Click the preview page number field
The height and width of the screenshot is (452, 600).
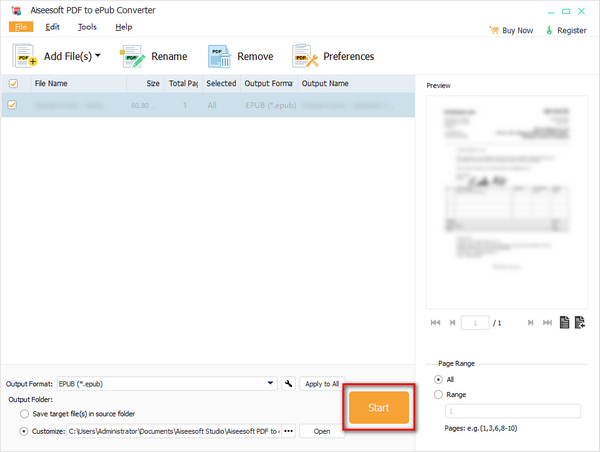coord(475,323)
